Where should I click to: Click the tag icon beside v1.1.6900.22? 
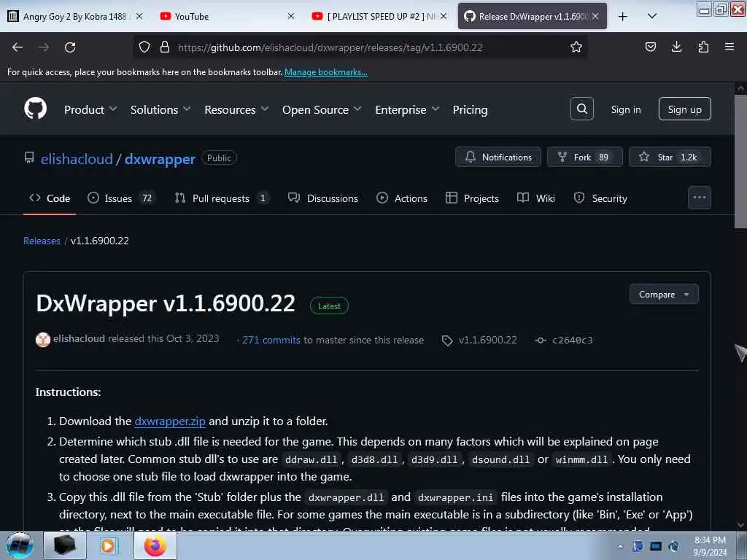[x=447, y=341]
